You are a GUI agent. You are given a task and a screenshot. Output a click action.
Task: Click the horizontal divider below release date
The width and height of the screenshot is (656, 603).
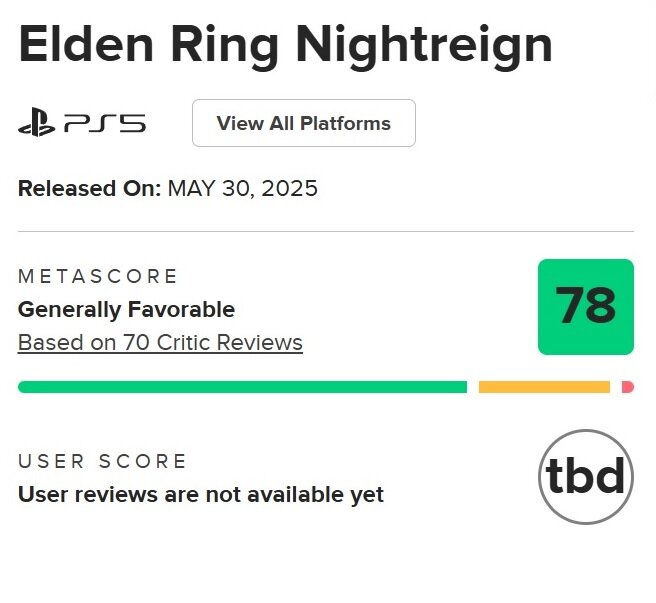326,231
